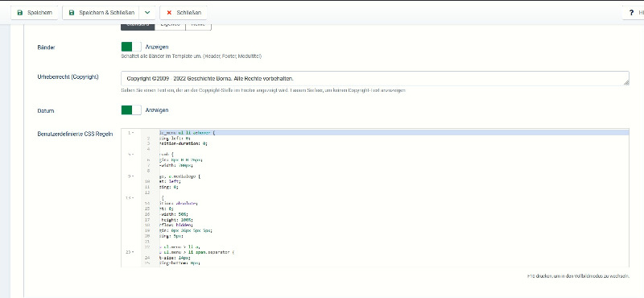Open help via the question mark button
This screenshot has height=298, width=644.
pos(633,13)
